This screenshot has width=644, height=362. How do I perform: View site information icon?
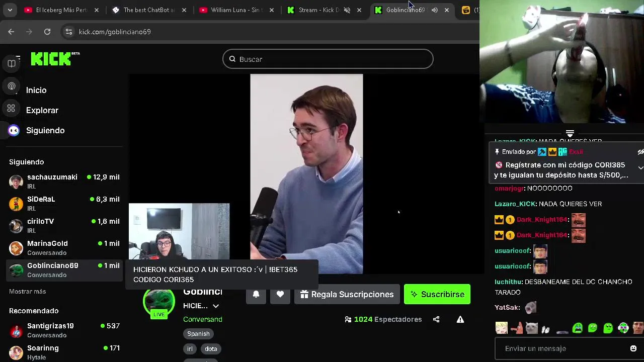point(69,32)
